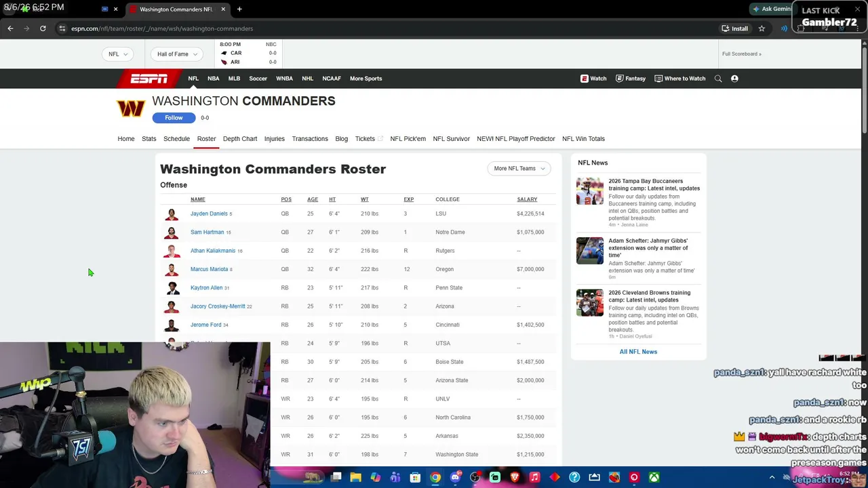Click Kaytron Allen's headshot thumbnail

[172, 288]
